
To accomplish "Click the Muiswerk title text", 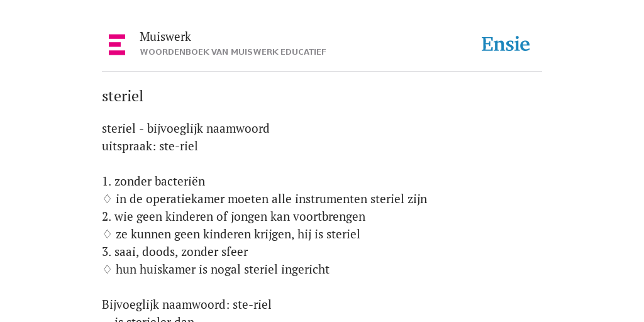I will click(x=165, y=37).
